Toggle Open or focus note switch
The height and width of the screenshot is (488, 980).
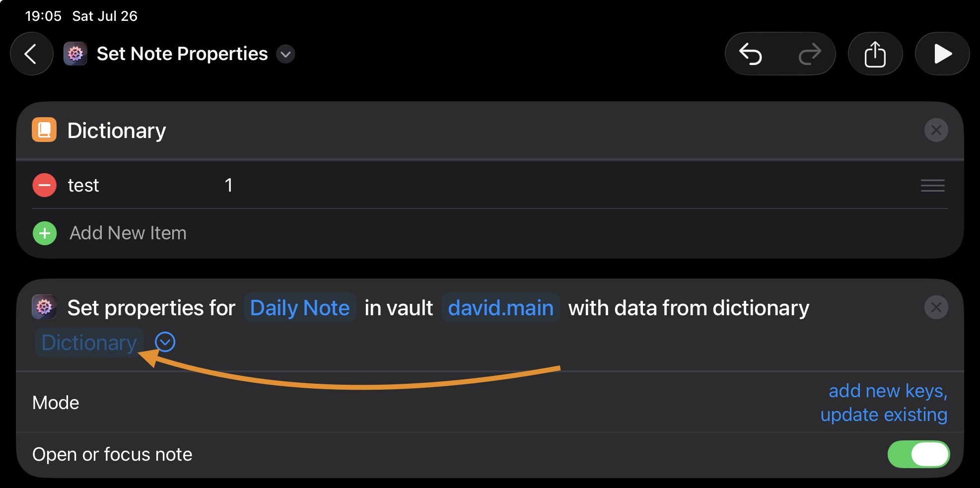(x=918, y=454)
